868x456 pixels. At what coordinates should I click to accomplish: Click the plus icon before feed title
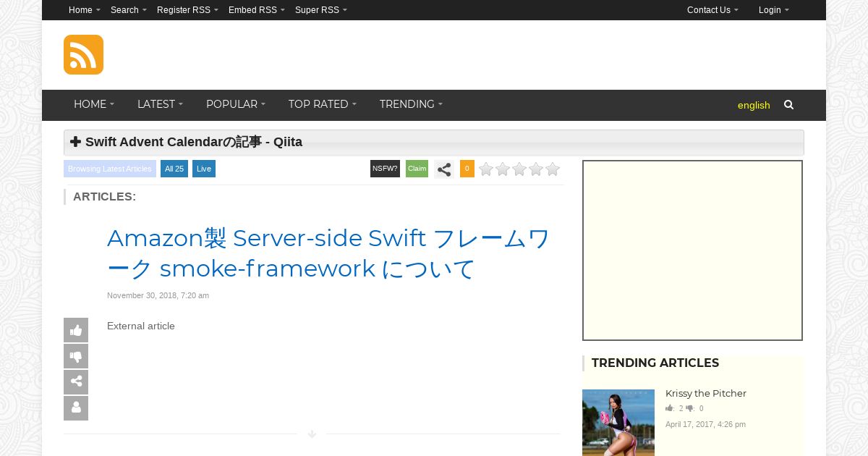point(75,142)
